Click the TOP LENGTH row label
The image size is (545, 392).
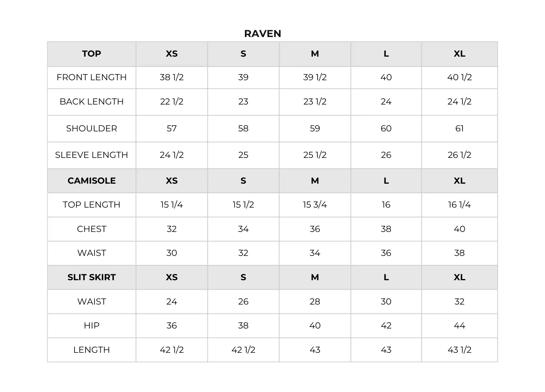coord(92,205)
